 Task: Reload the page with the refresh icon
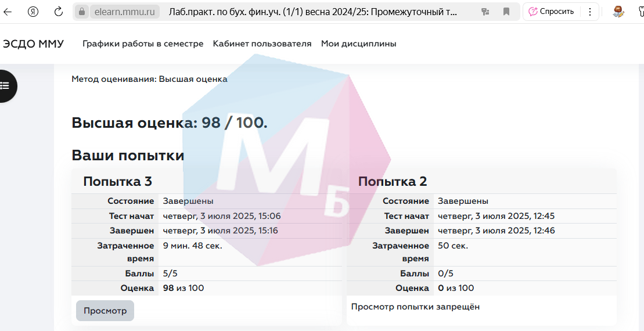tap(58, 12)
